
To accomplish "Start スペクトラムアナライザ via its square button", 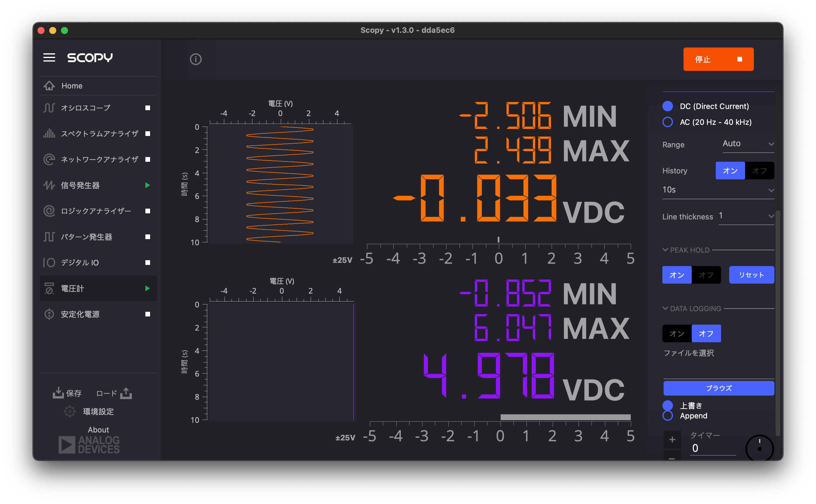I will click(148, 133).
